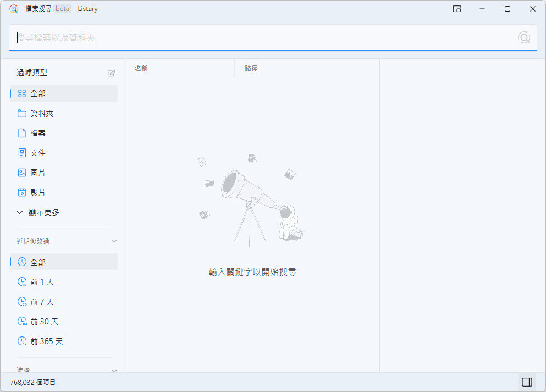This screenshot has height=392, width=546.
Task: Choose 前 365 天 time filter
Action: pyautogui.click(x=64, y=341)
